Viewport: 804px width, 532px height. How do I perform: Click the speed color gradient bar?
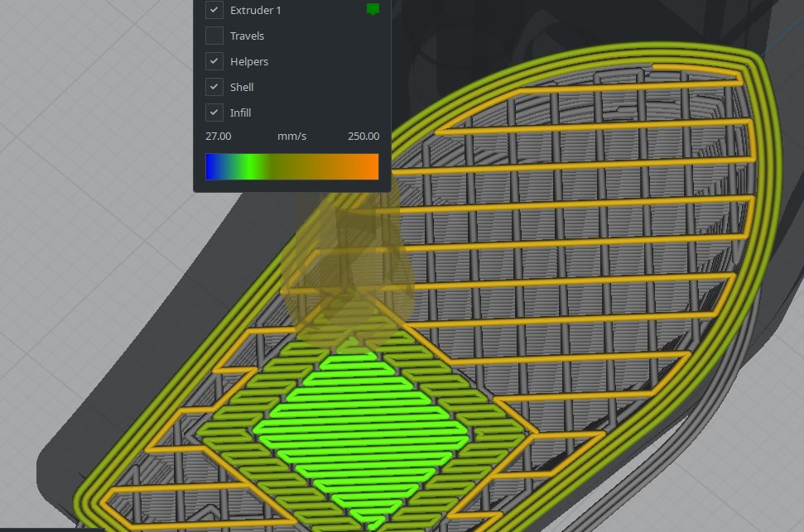[291, 166]
